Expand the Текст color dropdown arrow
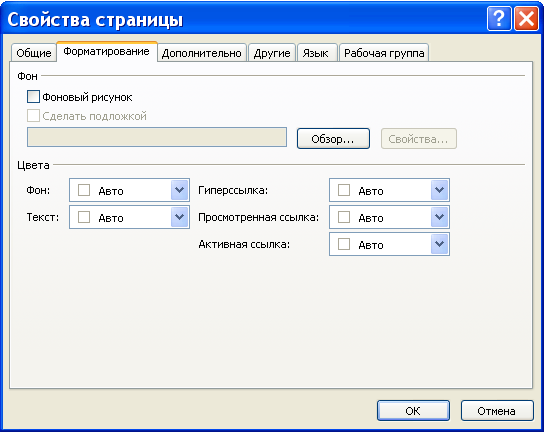Viewport: 547px width, 435px height. coord(179,217)
